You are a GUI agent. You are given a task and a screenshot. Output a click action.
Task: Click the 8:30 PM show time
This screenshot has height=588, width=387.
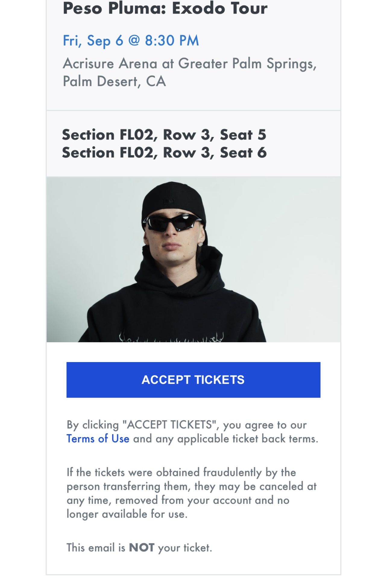click(172, 41)
